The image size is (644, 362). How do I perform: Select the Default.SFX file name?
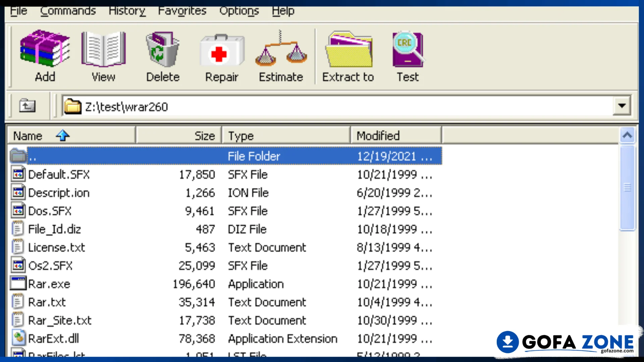(59, 174)
